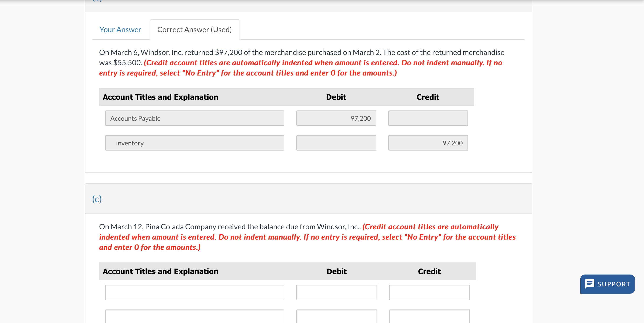
Task: Click first credit field in part (c)
Action: click(429, 292)
